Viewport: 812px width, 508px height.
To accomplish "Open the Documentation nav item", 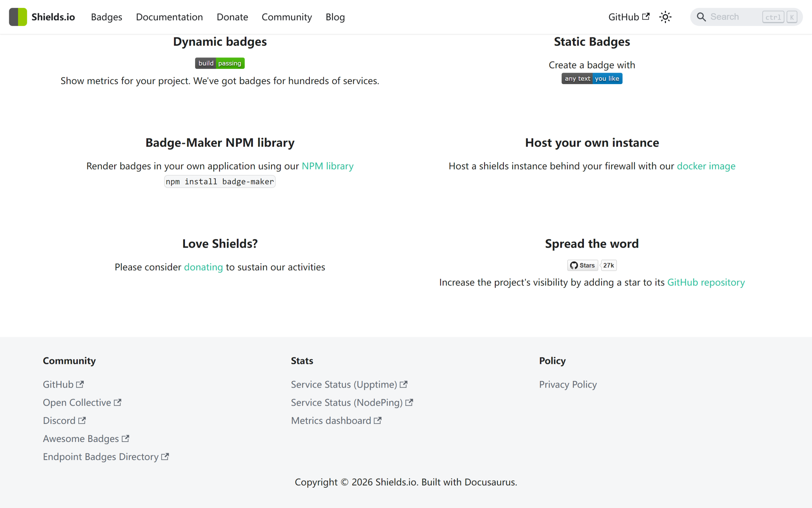I will tap(169, 17).
